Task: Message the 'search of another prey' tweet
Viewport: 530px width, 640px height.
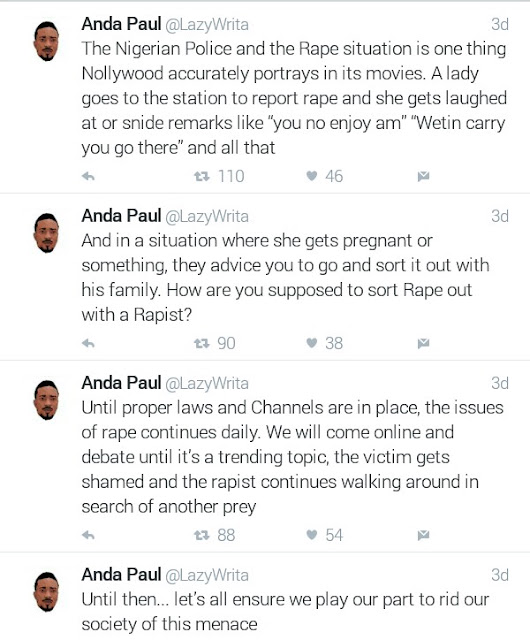Action: point(423,535)
